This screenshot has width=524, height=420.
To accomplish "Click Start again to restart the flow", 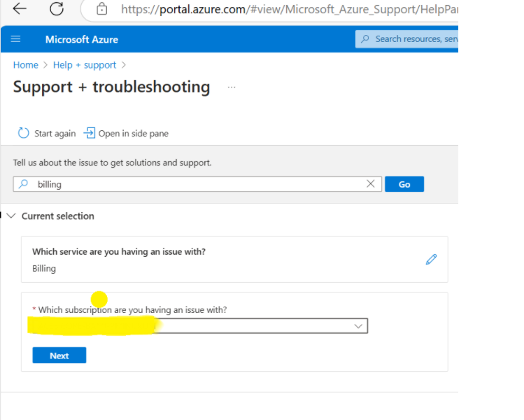I will click(47, 133).
